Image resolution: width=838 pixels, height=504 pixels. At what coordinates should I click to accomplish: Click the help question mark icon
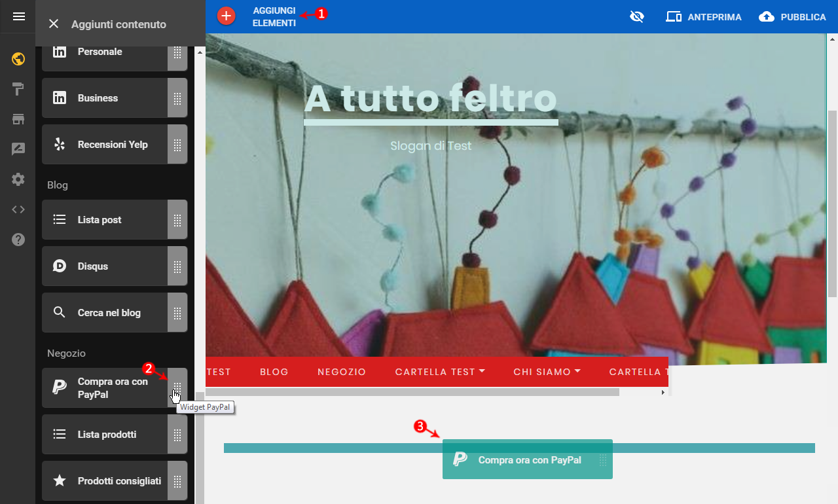pyautogui.click(x=18, y=240)
